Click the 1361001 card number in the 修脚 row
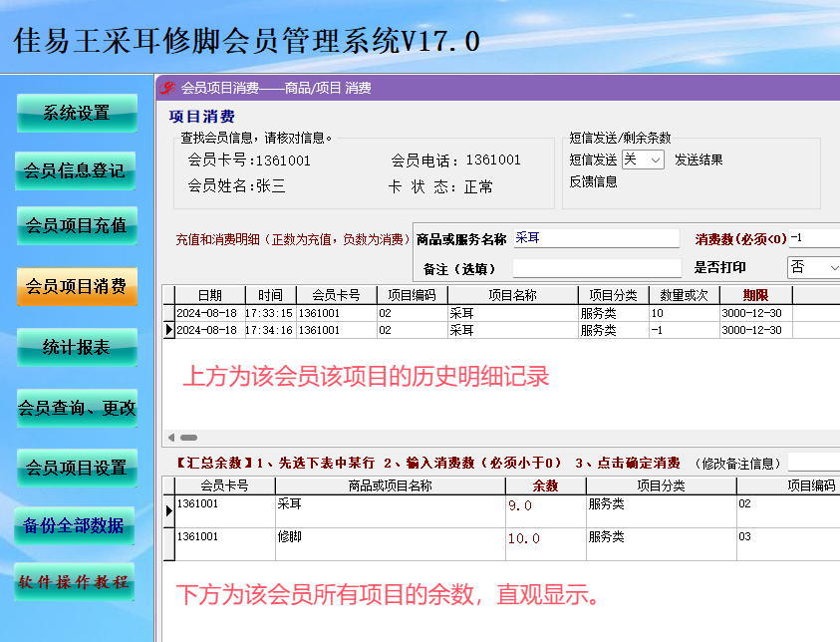Image resolution: width=840 pixels, height=642 pixels. tap(225, 544)
